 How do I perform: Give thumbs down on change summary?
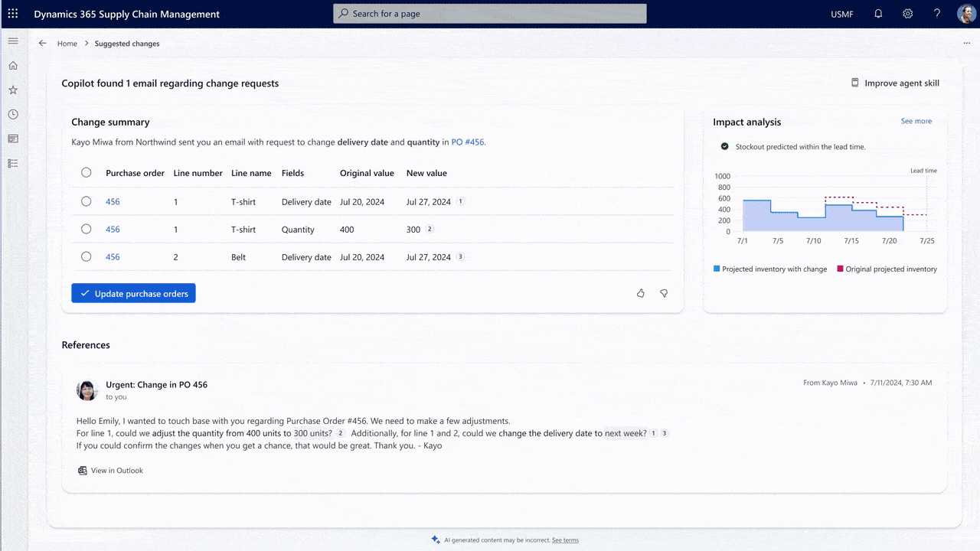664,293
